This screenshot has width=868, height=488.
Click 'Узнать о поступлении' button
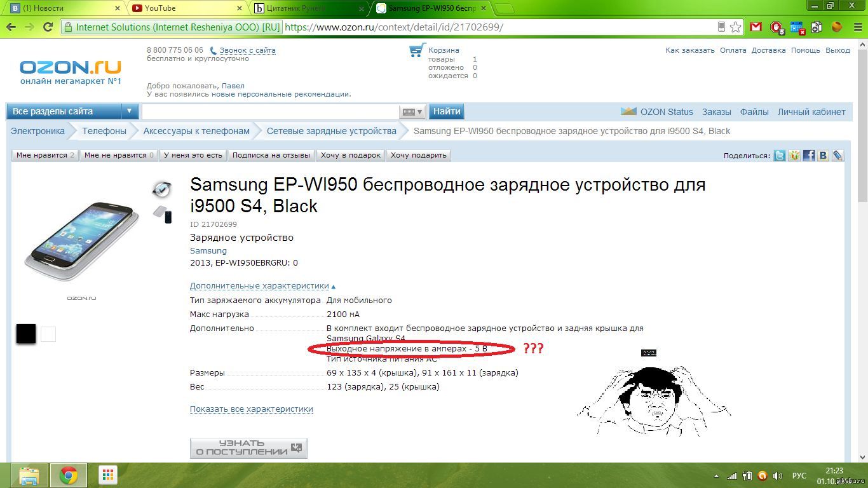248,448
